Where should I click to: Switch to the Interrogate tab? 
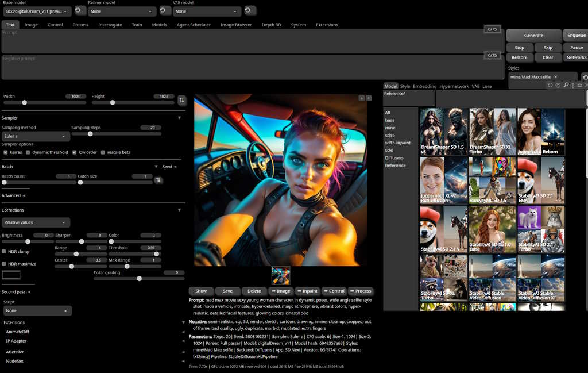(110, 25)
